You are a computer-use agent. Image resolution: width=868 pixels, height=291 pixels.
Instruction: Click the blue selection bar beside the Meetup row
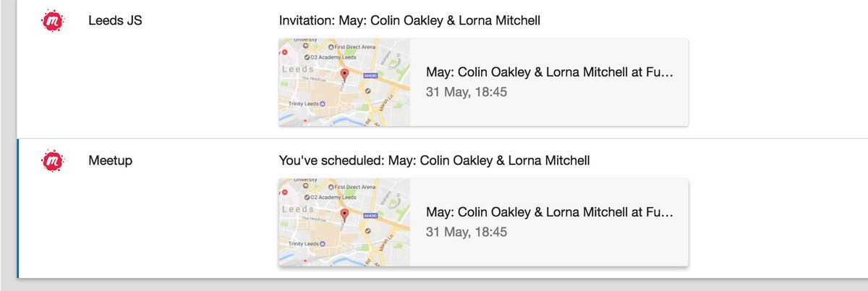(17, 208)
